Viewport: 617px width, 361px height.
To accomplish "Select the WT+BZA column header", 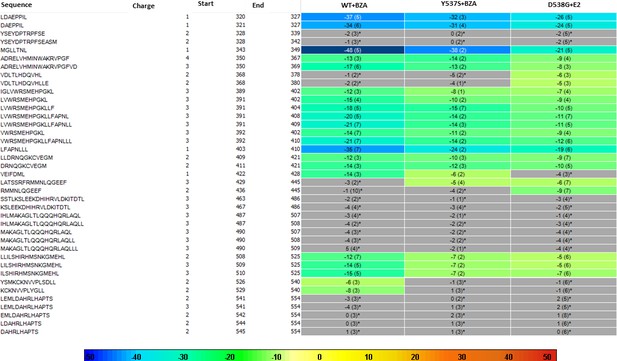I will click(354, 5).
